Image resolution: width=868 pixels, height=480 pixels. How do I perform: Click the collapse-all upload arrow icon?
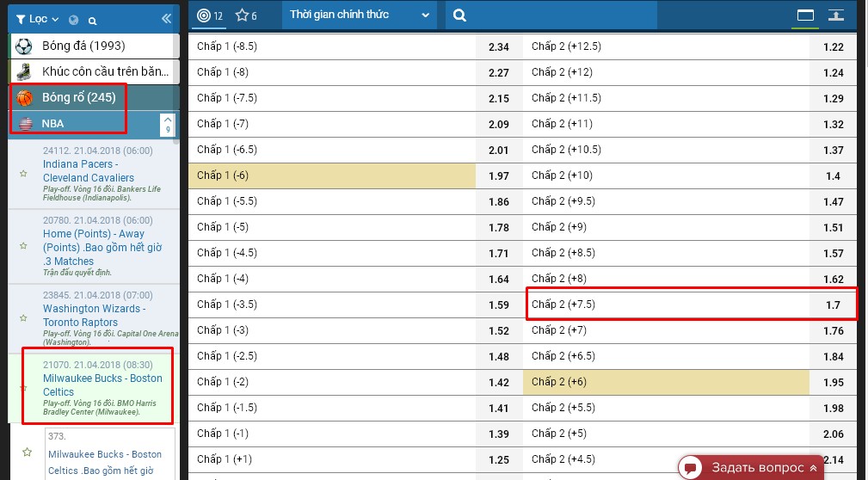click(x=836, y=15)
